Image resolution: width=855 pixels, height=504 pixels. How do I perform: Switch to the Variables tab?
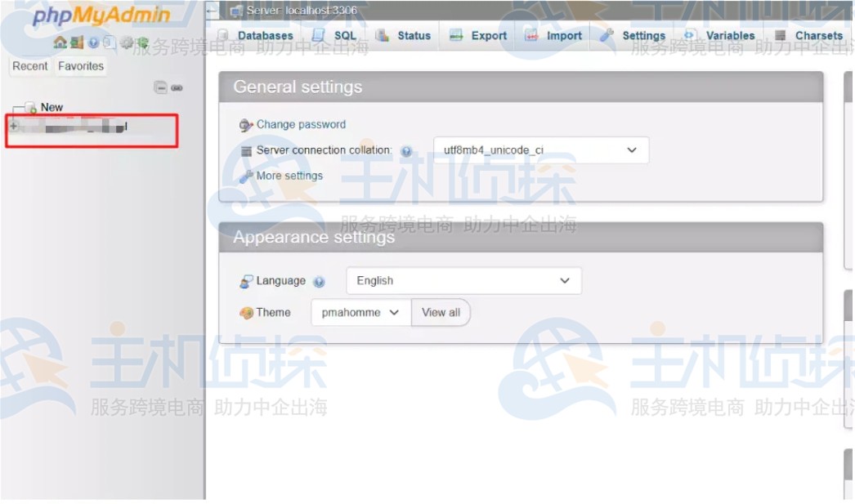720,35
